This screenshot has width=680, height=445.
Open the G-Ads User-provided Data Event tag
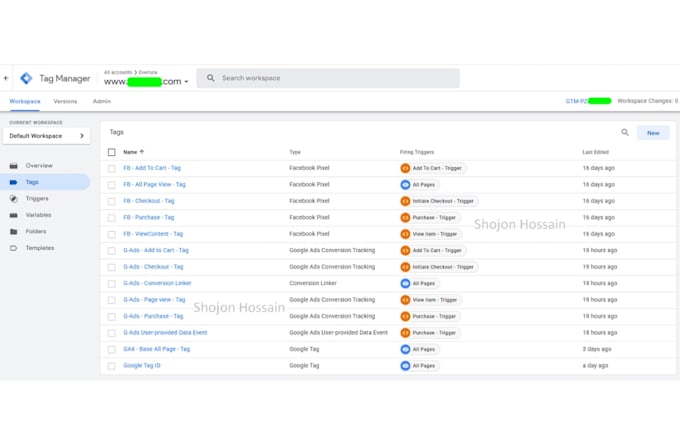point(165,333)
